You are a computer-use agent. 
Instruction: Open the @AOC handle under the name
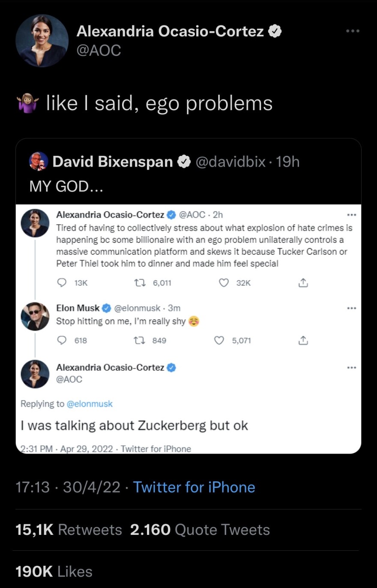pos(99,51)
